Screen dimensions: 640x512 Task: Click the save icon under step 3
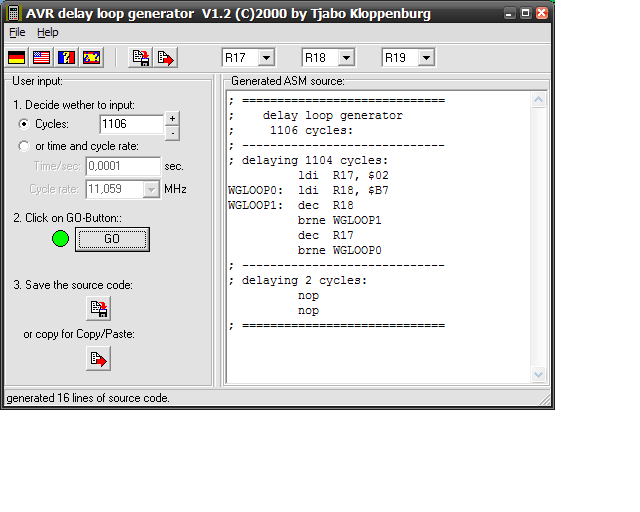(98, 308)
